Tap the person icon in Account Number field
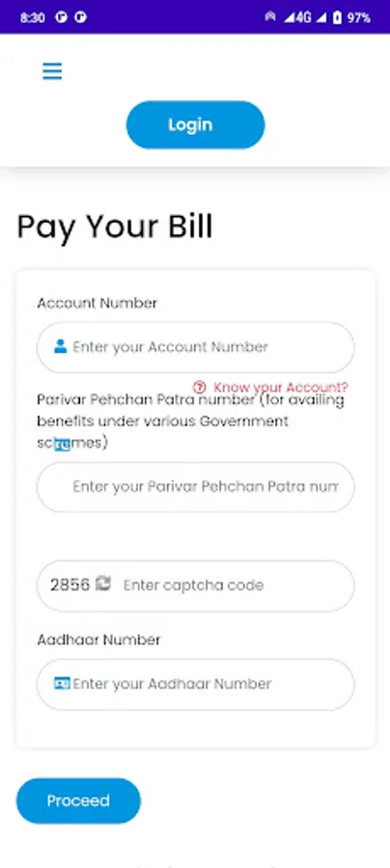 (x=61, y=346)
